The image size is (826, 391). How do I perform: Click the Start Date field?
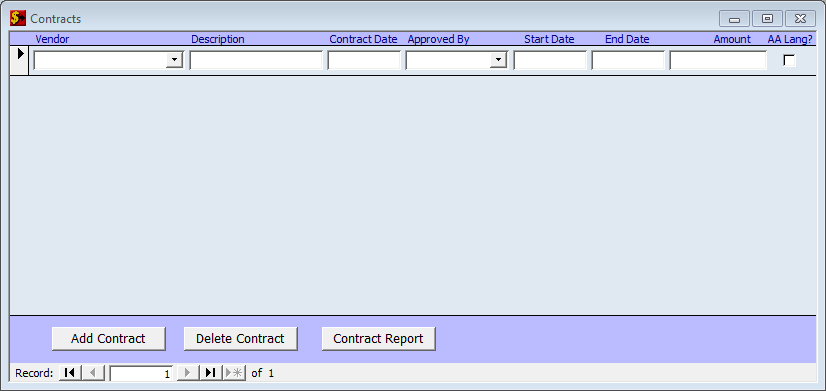click(x=550, y=60)
